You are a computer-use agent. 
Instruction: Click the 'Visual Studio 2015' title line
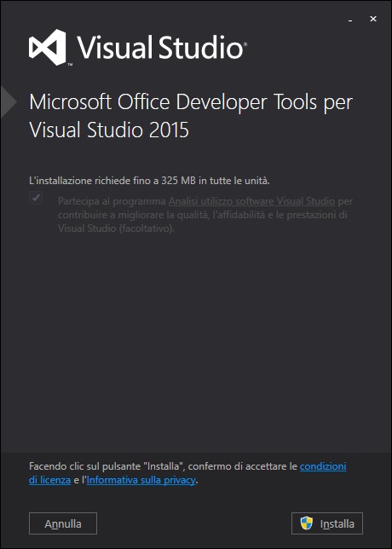pos(109,130)
